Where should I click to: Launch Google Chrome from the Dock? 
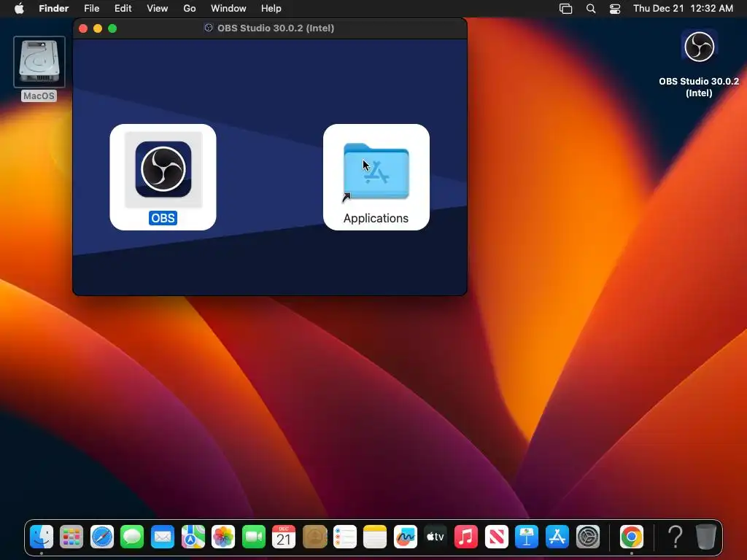coord(632,537)
